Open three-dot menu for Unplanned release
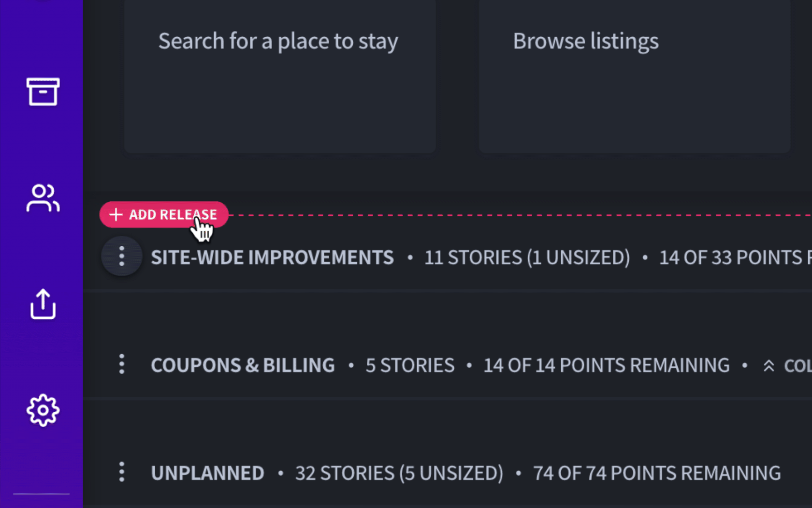Image resolution: width=812 pixels, height=508 pixels. click(121, 472)
